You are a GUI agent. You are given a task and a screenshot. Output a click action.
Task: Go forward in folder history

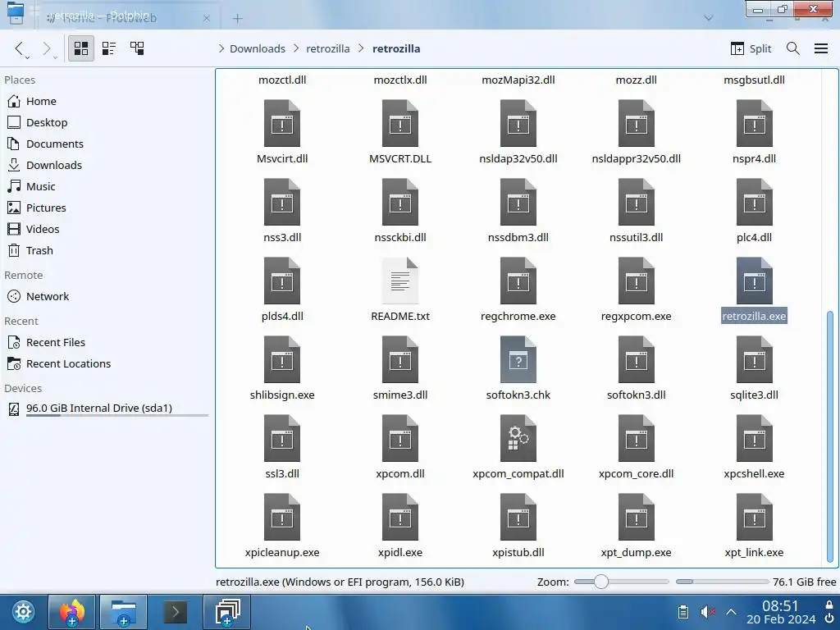[47, 48]
